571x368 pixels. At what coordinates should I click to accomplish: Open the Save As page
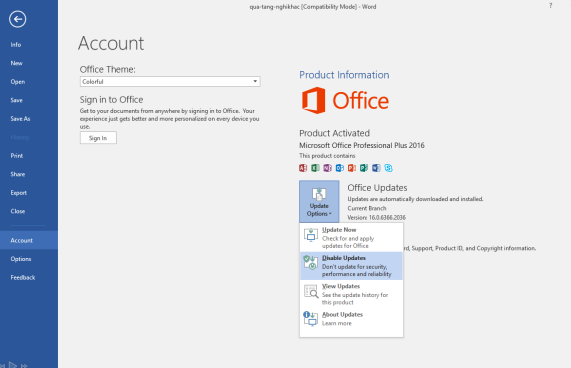coord(20,119)
